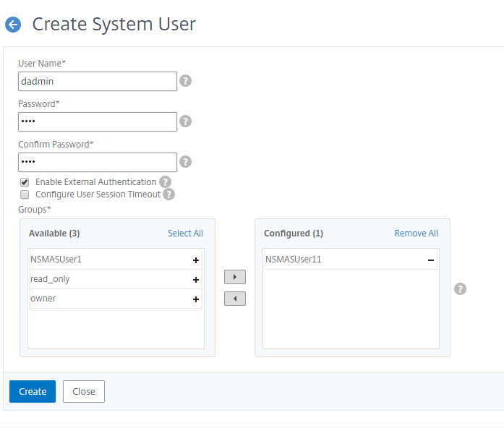Show help for Configure User Session Timeout
This screenshot has height=428, width=504.
click(168, 194)
